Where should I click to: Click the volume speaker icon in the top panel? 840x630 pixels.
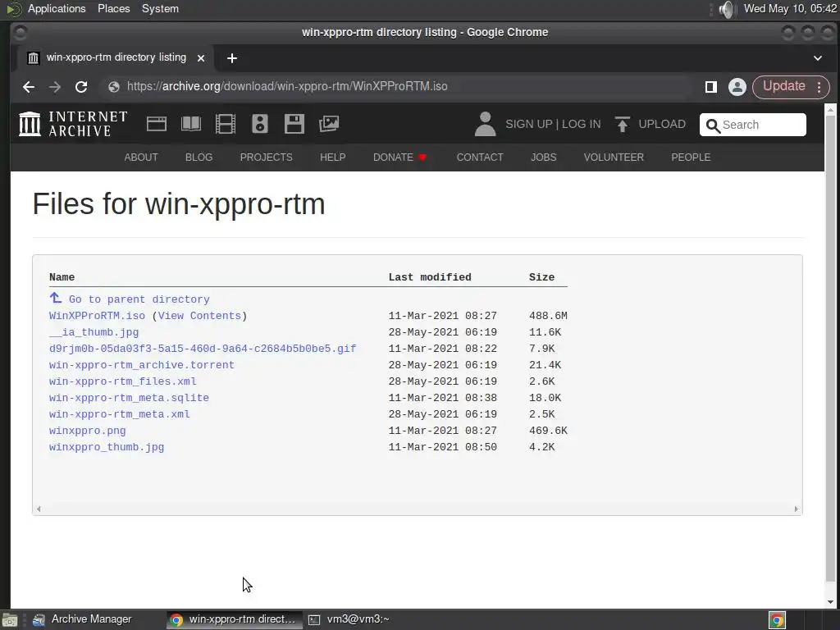727,9
